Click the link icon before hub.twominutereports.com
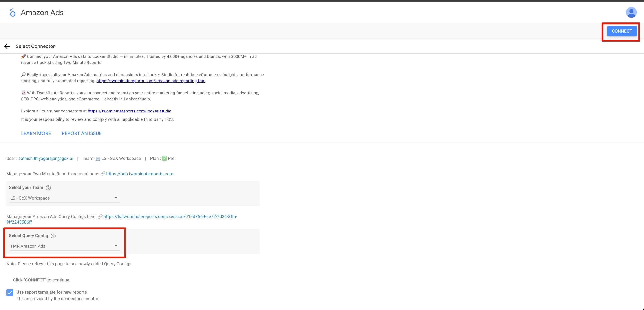644x310 pixels. click(x=102, y=173)
